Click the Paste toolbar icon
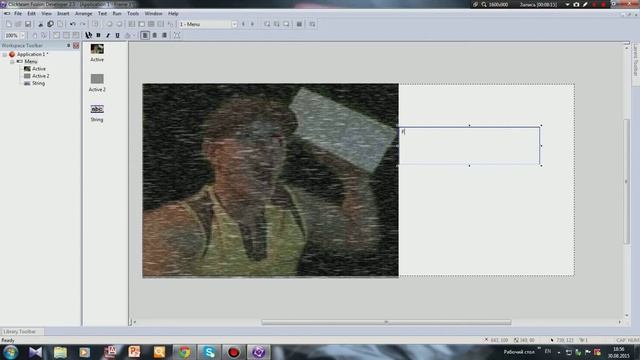This screenshot has height=360, width=640. click(x=60, y=24)
